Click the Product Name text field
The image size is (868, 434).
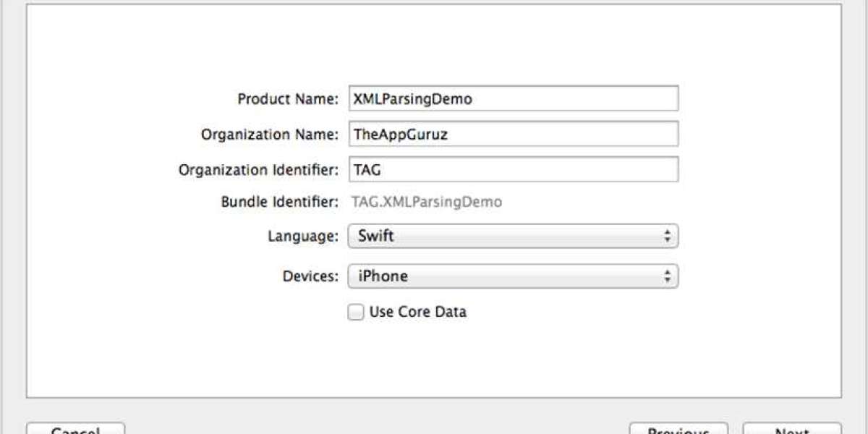(x=513, y=98)
